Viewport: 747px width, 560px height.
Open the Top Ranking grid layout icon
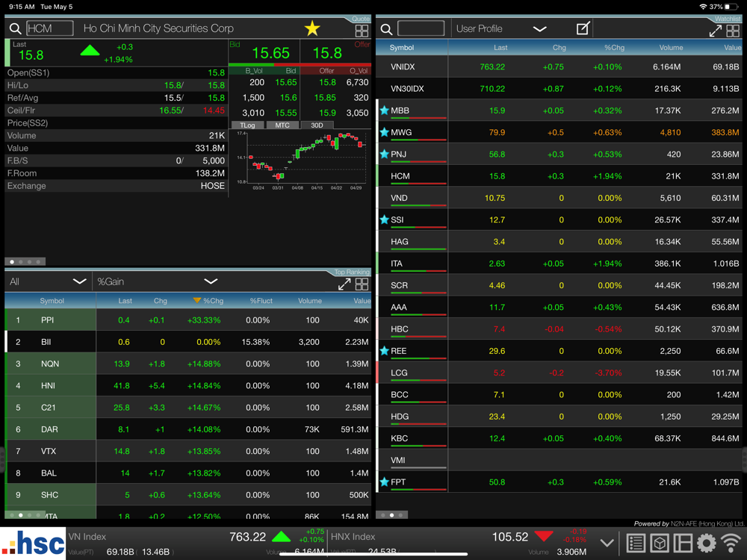tap(362, 284)
